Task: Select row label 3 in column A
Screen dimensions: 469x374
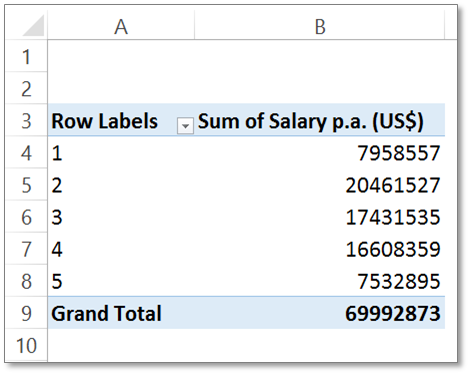Action: (121, 217)
